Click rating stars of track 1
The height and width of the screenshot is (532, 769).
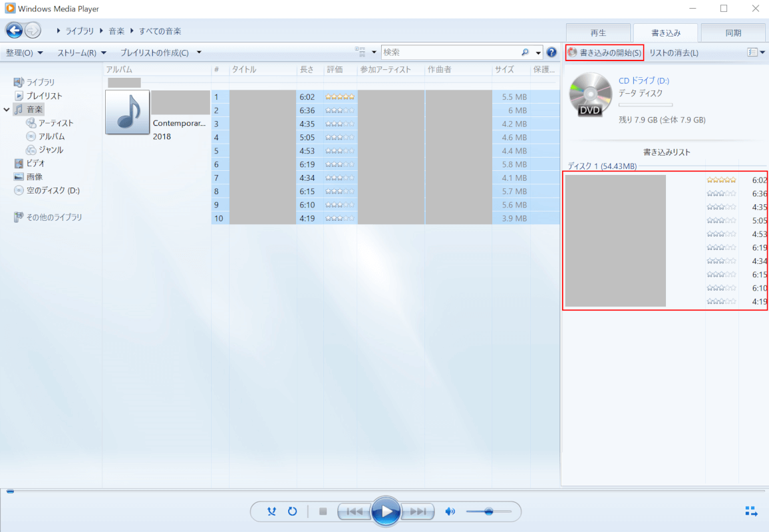click(339, 96)
